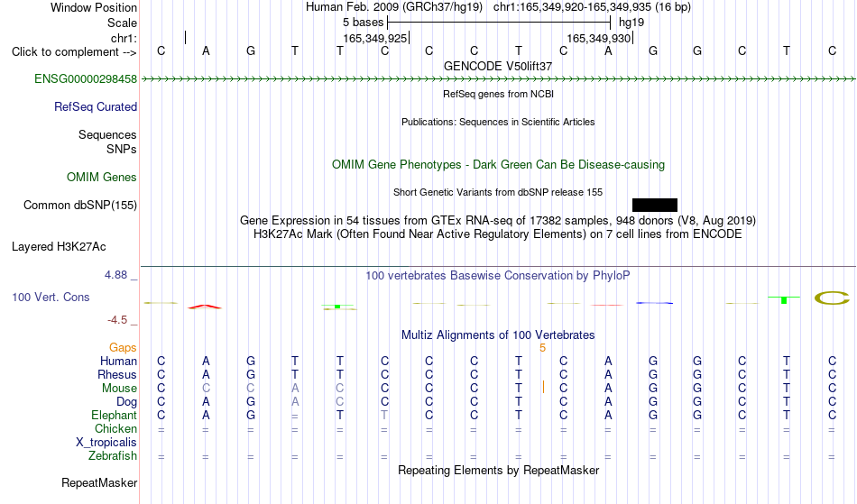The height and width of the screenshot is (504, 857).
Task: Click the '5 bases' scale bar label
Action: point(363,23)
